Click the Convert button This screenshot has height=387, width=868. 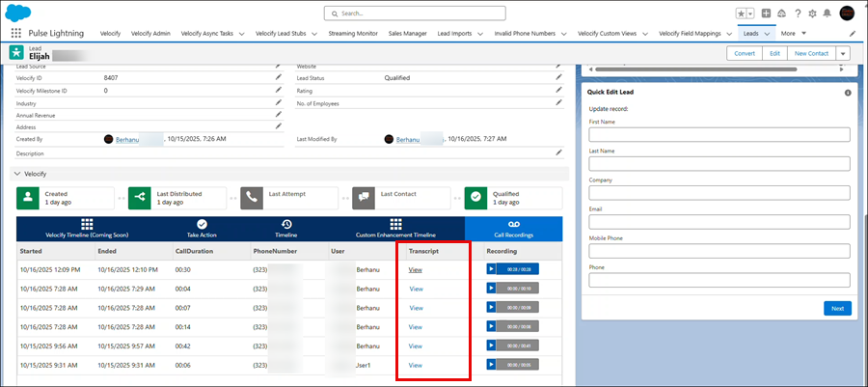tap(744, 54)
